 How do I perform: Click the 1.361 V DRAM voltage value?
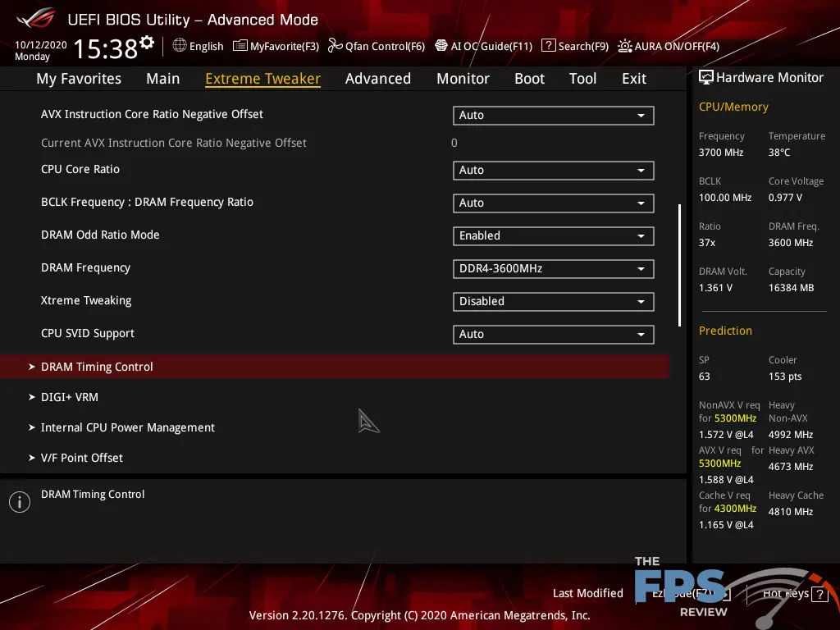[x=715, y=288]
